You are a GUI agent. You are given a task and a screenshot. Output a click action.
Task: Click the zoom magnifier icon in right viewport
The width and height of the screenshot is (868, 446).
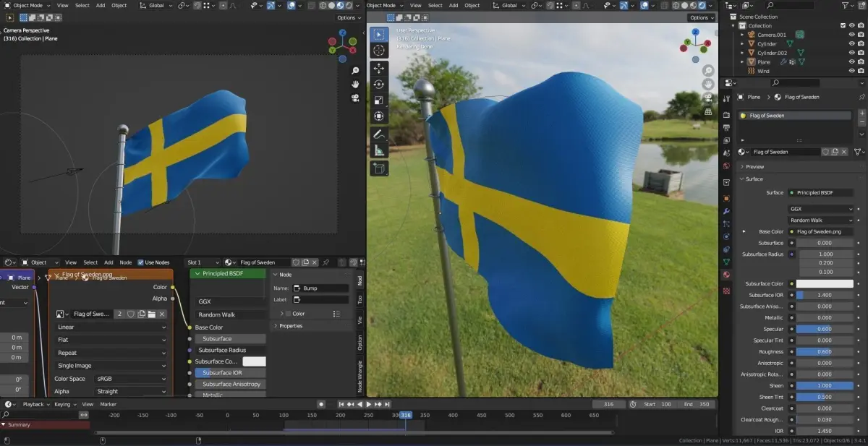pos(707,71)
